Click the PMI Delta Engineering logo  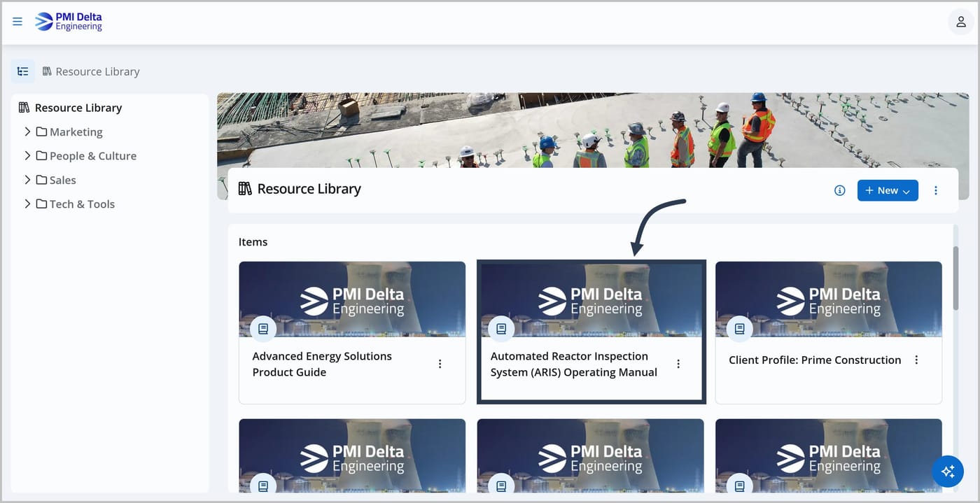[x=69, y=22]
